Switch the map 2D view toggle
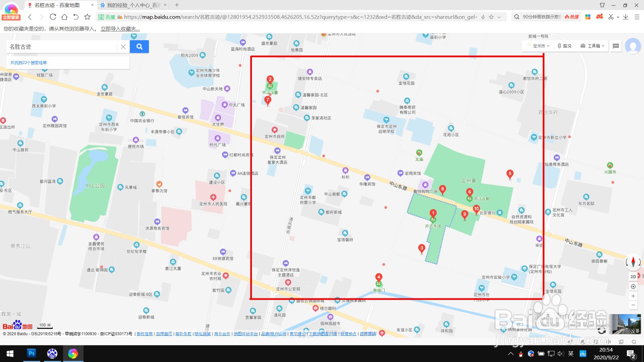The width and height of the screenshot is (644, 362). tap(633, 277)
